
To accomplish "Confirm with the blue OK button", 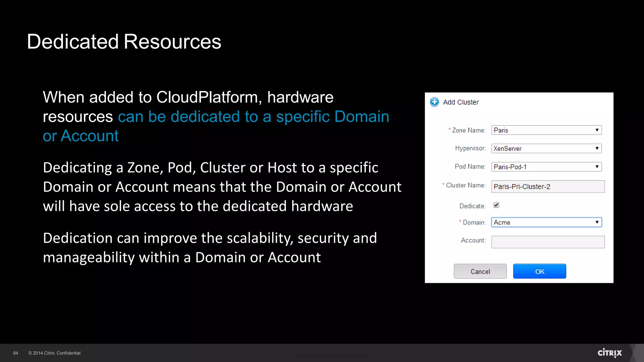I will point(540,271).
